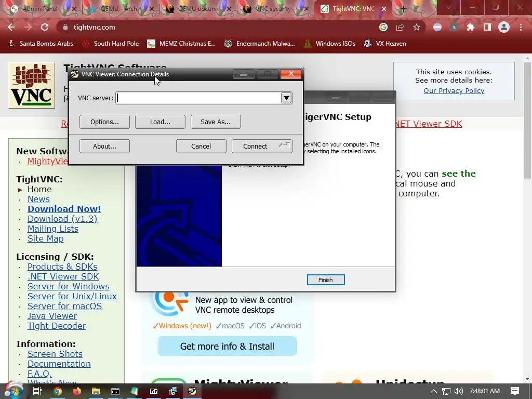Select the TightVNC browser tab
Viewport: 532px width, 399px height.
point(353,9)
